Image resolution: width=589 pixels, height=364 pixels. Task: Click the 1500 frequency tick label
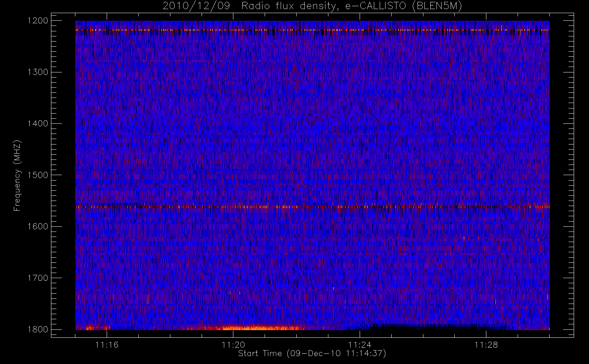tap(38, 175)
